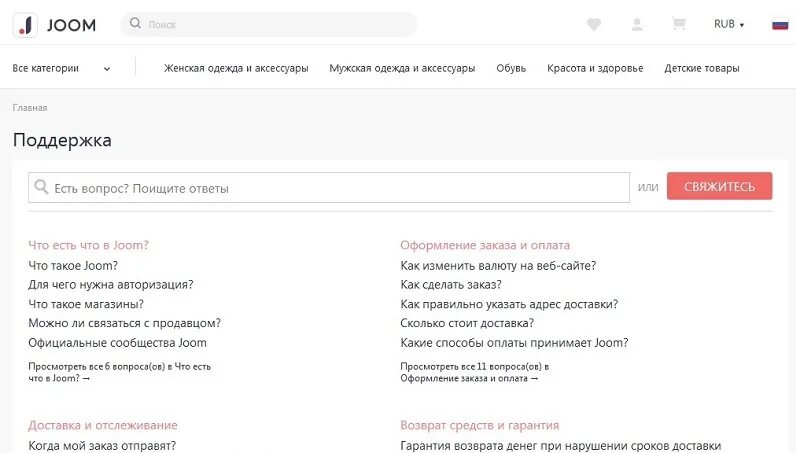The image size is (796, 453).
Task: Open Доставка и отслеживание section
Action: click(103, 425)
